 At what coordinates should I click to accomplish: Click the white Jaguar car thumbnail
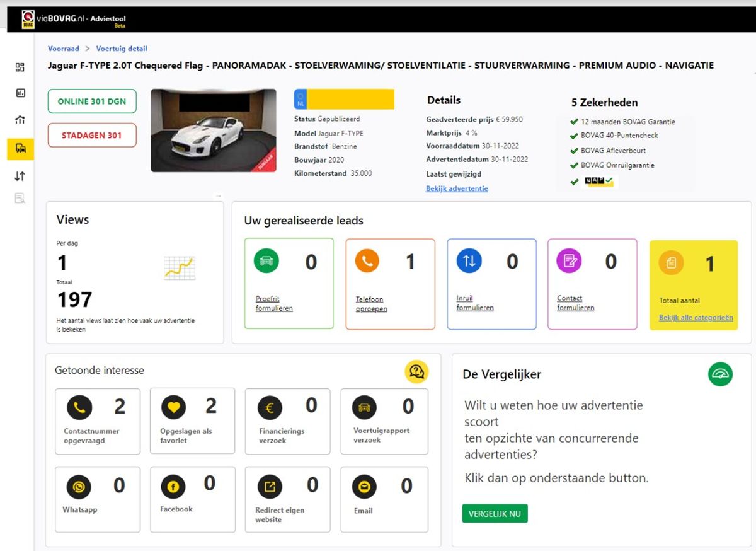(x=214, y=130)
